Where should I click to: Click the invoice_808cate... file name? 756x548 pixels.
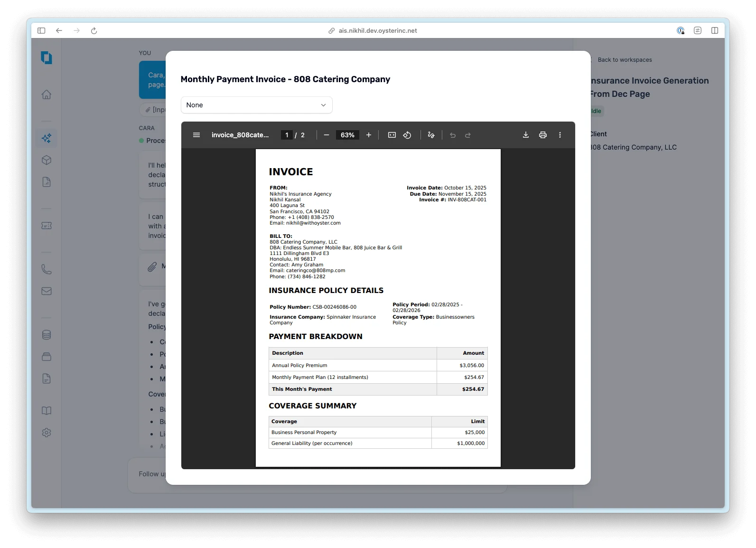240,135
